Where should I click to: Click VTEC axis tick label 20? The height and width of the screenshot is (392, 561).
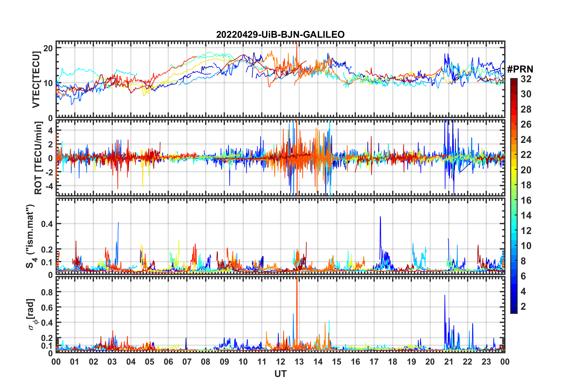tap(48, 48)
